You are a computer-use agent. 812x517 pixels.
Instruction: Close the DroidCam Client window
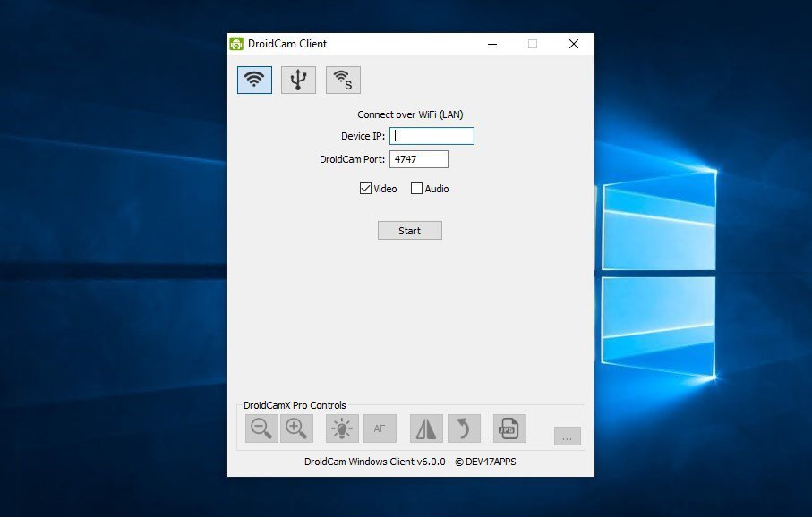pos(574,44)
